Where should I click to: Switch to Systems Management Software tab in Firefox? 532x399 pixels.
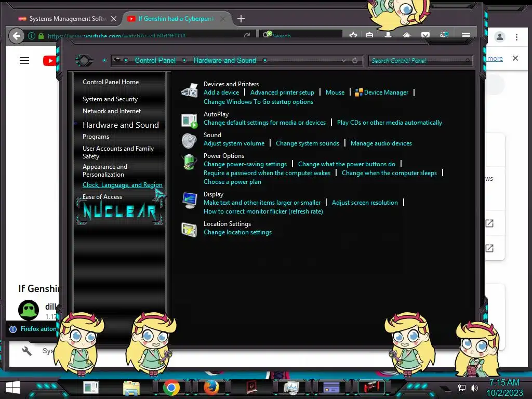point(68,19)
